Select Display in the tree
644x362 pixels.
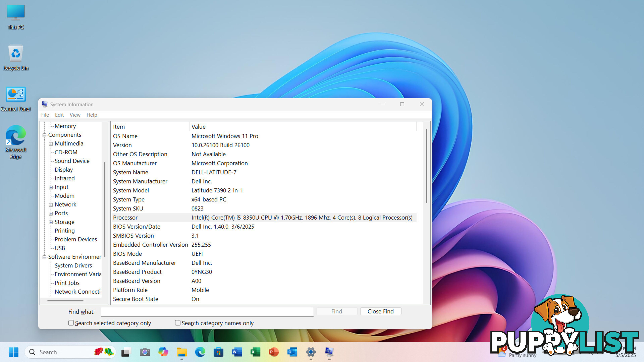[64, 170]
